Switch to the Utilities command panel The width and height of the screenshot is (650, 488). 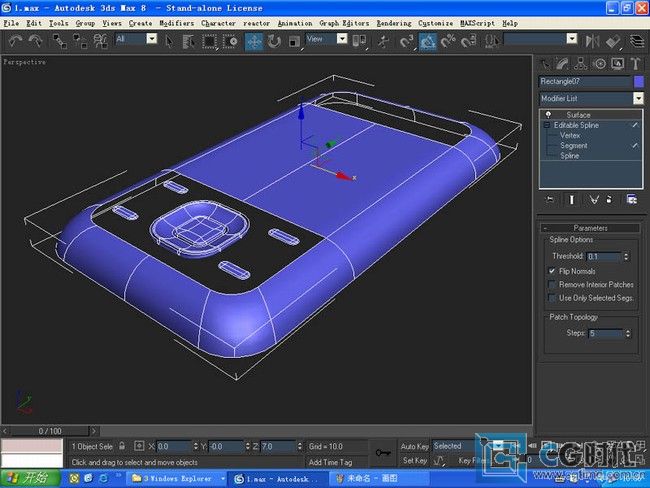click(635, 64)
